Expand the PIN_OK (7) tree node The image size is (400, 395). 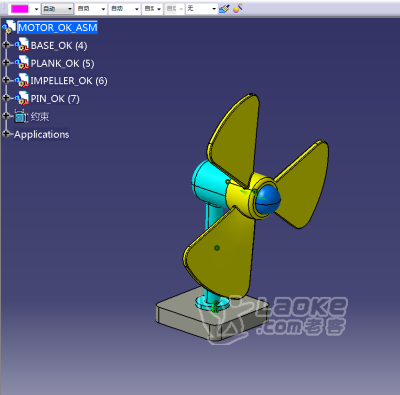(x=6, y=98)
